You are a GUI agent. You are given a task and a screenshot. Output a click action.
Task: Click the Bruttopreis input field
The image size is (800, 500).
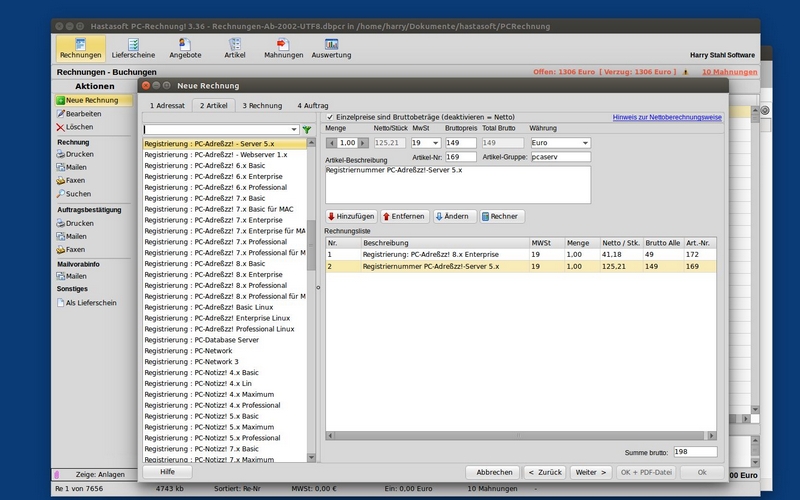tap(461, 143)
